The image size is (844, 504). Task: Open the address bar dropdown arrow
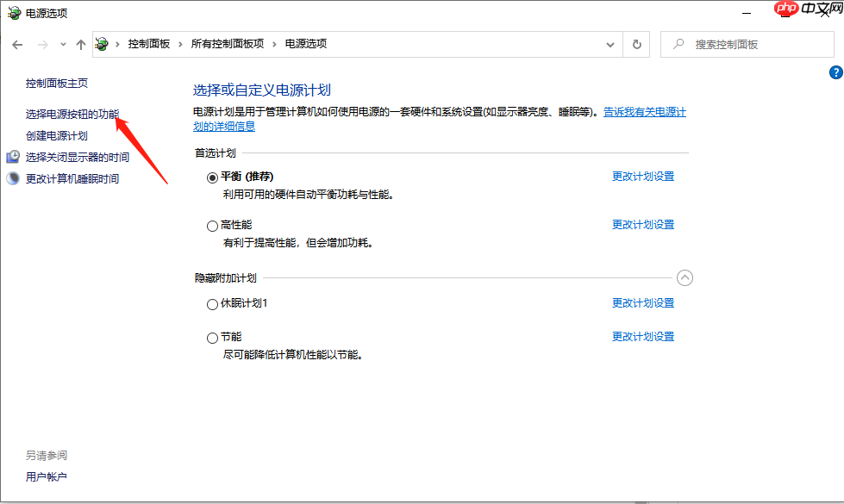pyautogui.click(x=610, y=44)
